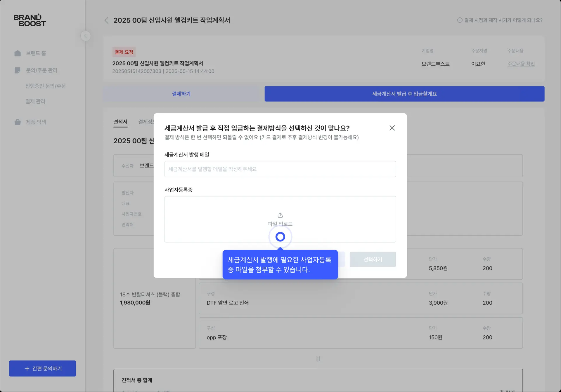Screen dimensions: 561x392
Task: Open the 주문내용 확인 link
Action: pos(521,64)
